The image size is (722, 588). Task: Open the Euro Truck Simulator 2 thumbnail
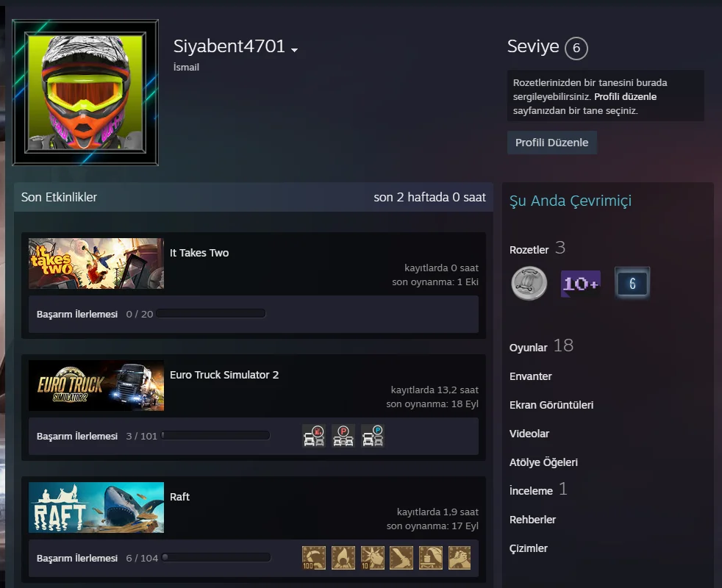click(x=96, y=385)
